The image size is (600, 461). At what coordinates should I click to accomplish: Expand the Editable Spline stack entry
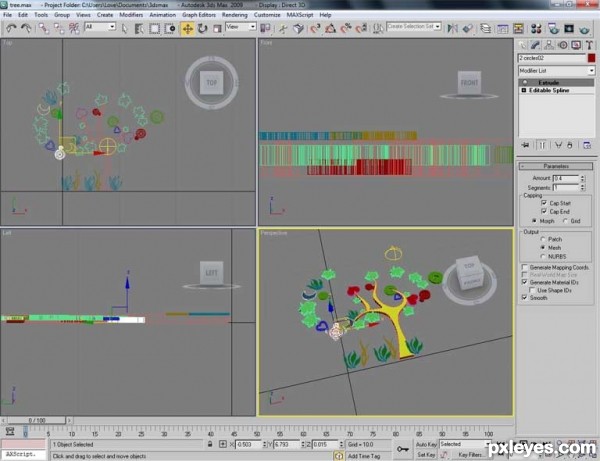point(524,90)
